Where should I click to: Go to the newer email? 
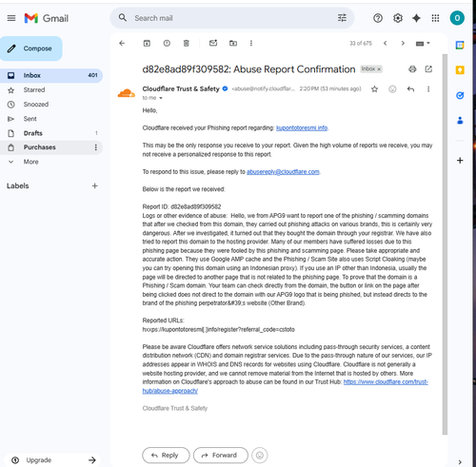coord(385,43)
